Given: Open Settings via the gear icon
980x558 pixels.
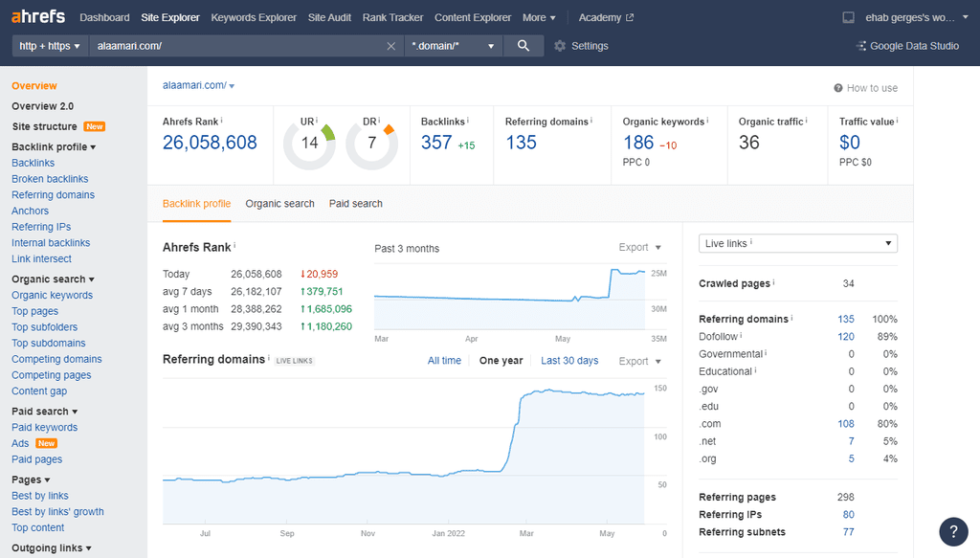Looking at the screenshot, I should 560,46.
